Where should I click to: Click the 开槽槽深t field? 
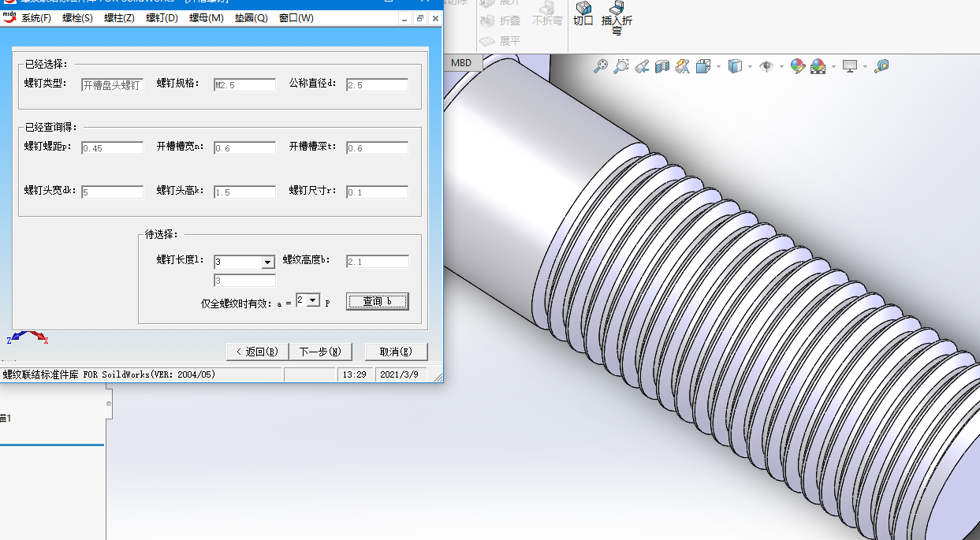377,147
